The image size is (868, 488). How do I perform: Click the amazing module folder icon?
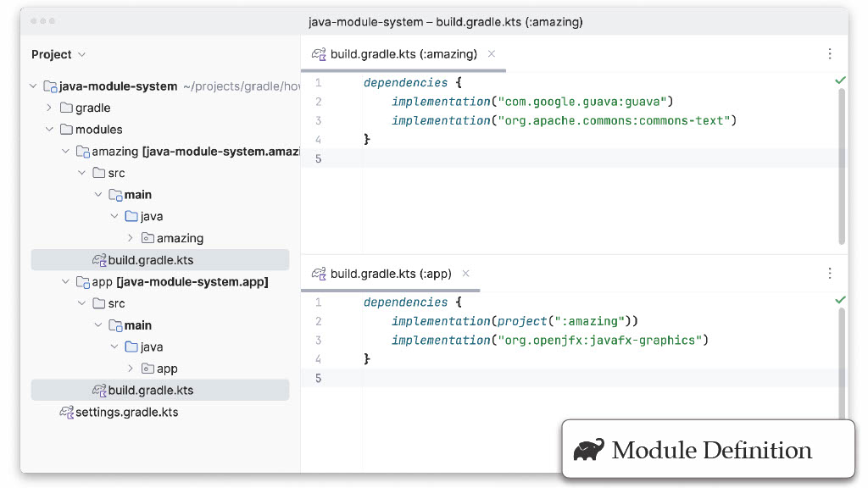[83, 151]
